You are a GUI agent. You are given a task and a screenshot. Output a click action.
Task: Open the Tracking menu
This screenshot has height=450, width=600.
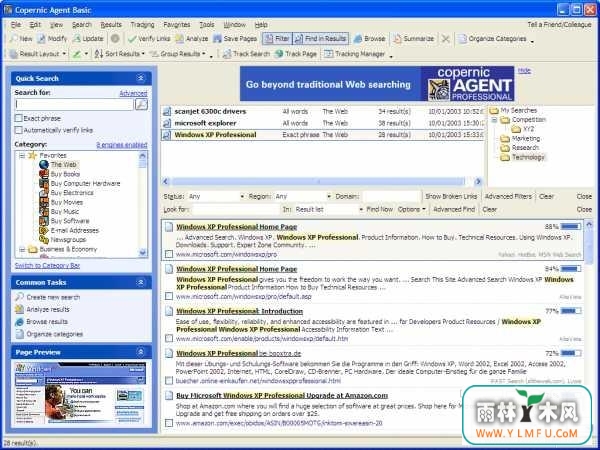142,24
